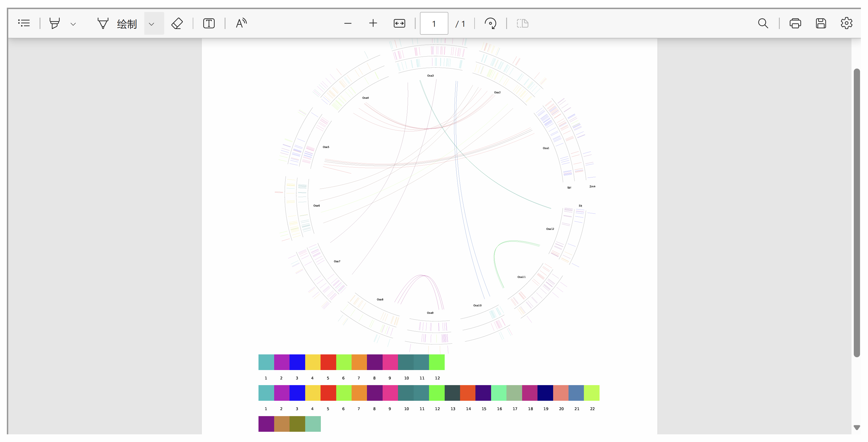Click the Osa11 chromosome label
The height and width of the screenshot is (442, 868).
click(522, 277)
